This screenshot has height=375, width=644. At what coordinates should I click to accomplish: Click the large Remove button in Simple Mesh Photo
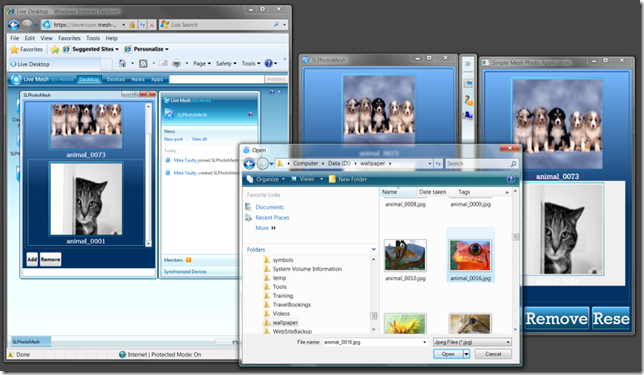[557, 318]
